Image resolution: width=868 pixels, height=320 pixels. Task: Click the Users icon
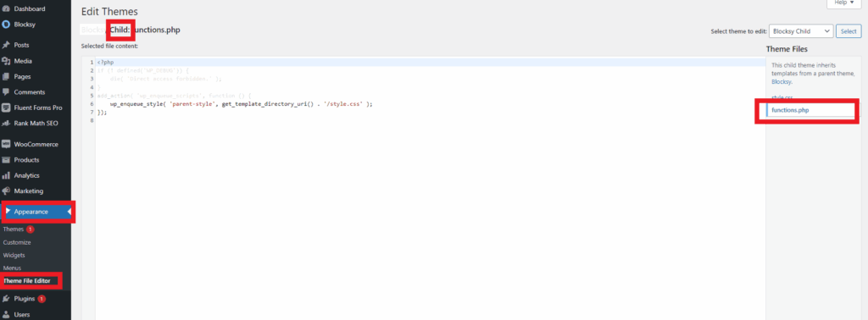(x=6, y=314)
